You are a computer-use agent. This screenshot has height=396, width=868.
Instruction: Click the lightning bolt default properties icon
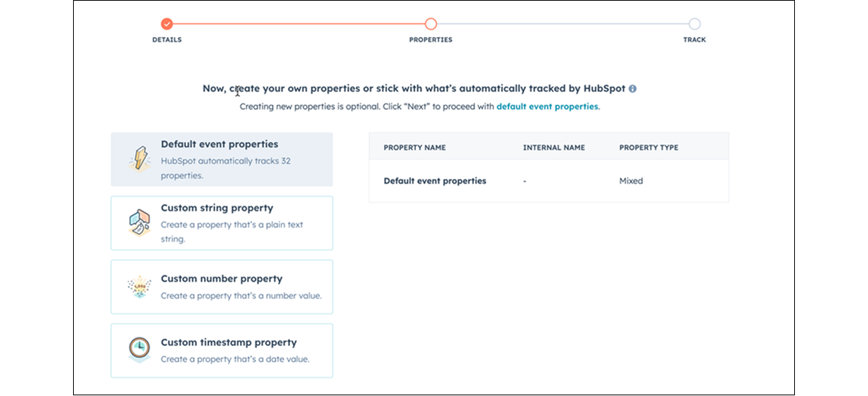pyautogui.click(x=139, y=159)
